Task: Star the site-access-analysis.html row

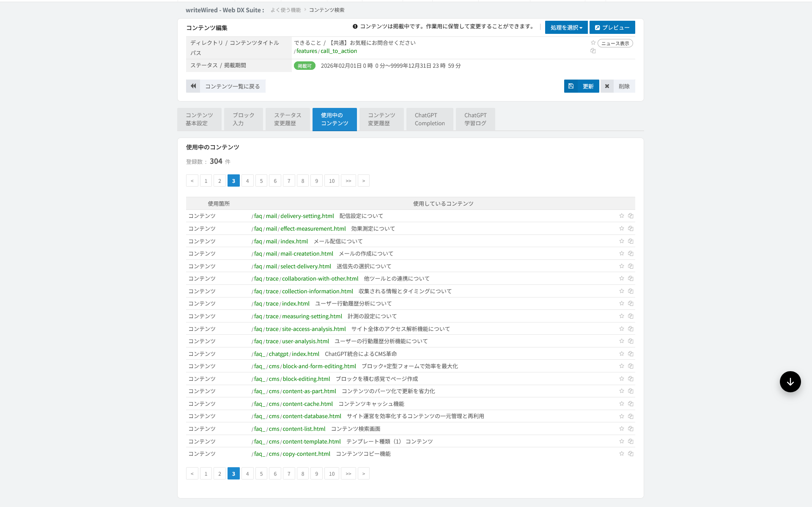Action: pos(621,329)
